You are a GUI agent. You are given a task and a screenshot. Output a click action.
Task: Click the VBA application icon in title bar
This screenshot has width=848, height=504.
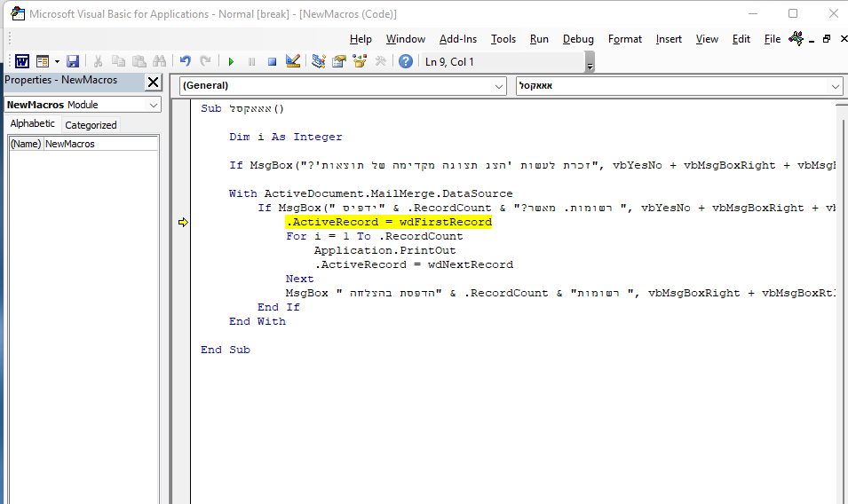pyautogui.click(x=17, y=13)
